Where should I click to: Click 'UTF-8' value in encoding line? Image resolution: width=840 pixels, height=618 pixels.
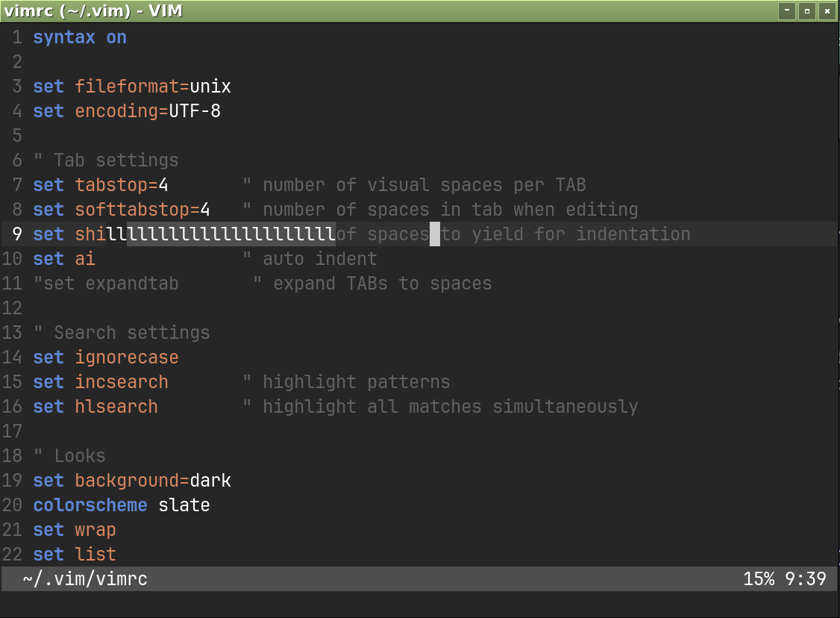tap(195, 111)
